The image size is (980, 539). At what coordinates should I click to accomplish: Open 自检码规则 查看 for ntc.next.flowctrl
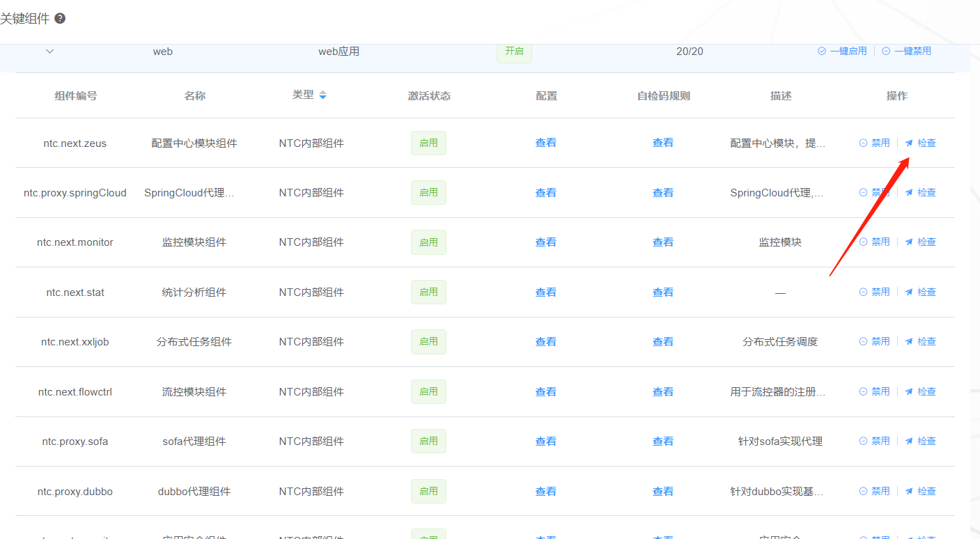(663, 391)
